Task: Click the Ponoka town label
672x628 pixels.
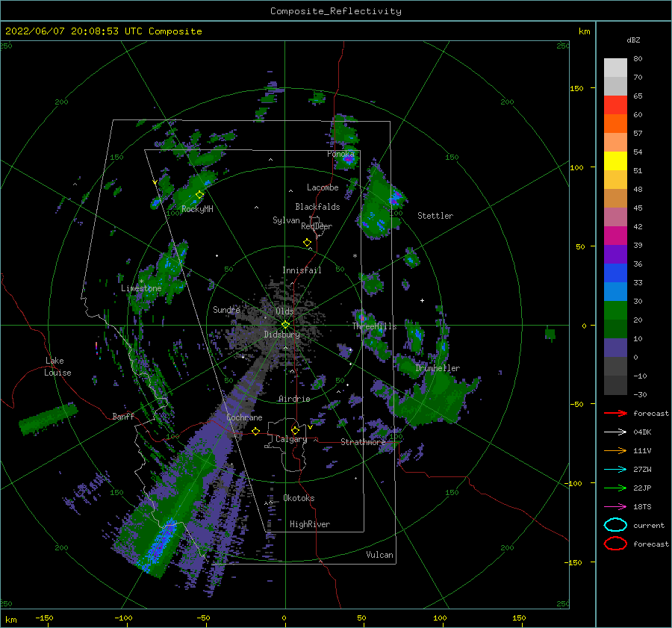Action: tap(340, 154)
